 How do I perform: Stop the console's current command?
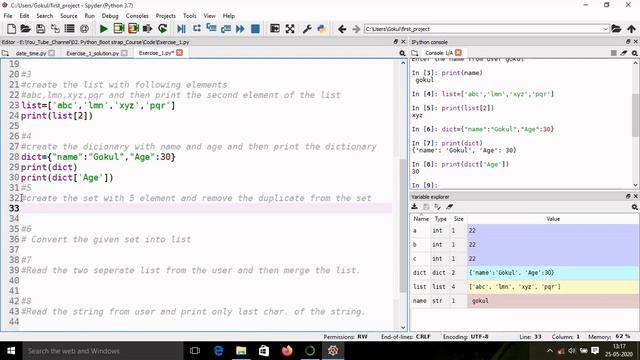pyautogui.click(x=613, y=53)
